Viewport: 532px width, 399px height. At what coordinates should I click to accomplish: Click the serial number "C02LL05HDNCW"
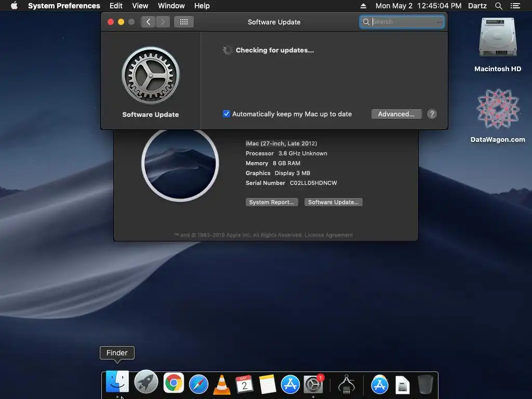tap(313, 183)
